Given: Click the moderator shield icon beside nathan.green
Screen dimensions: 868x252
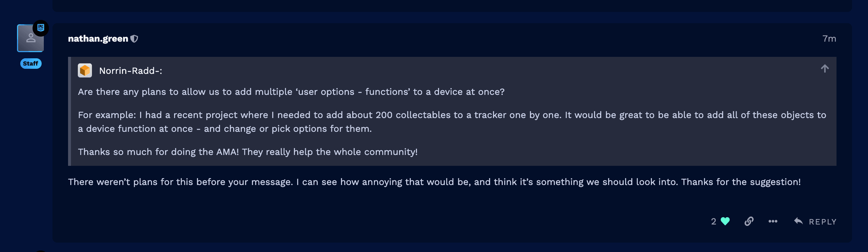Looking at the screenshot, I should point(134,39).
